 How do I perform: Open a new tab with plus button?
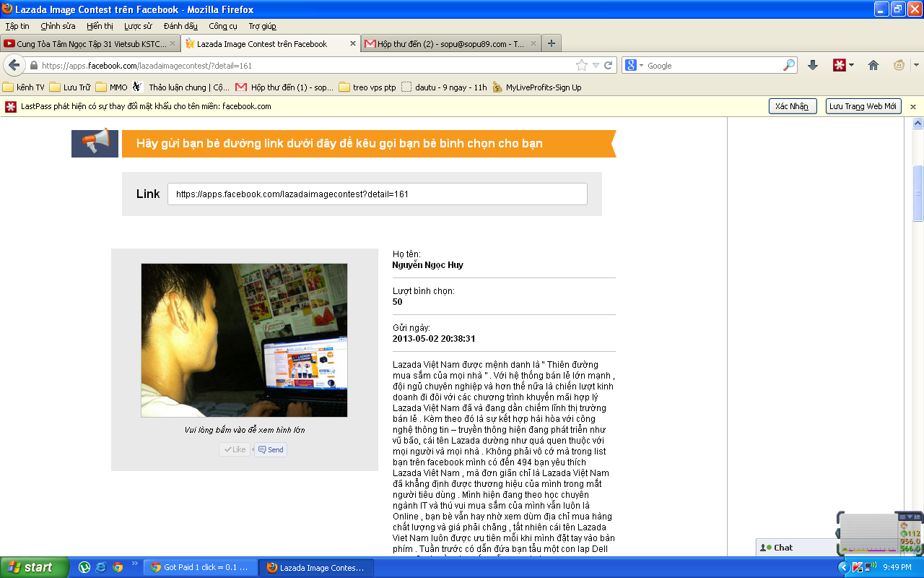coord(552,43)
